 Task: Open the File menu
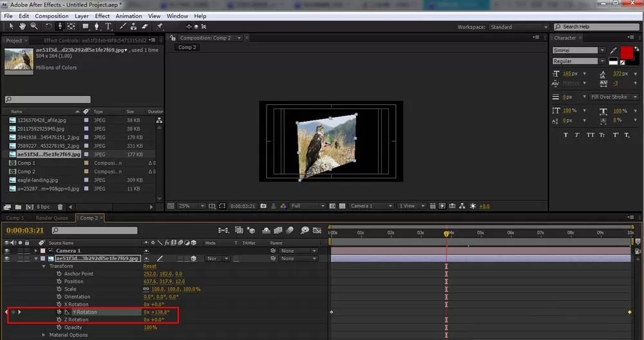point(8,16)
